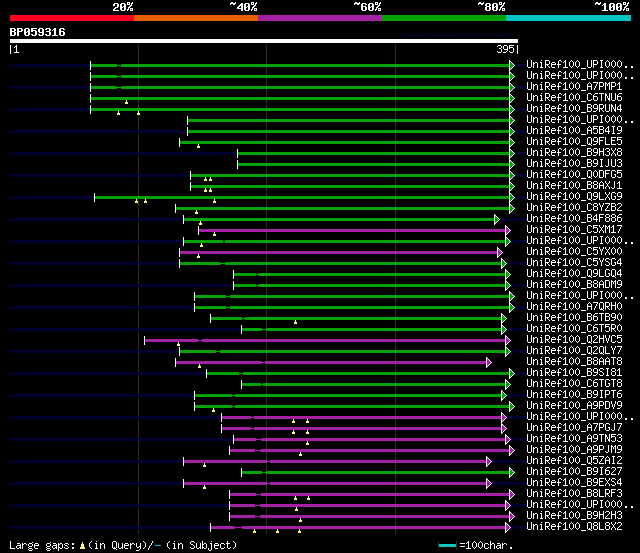Select the UniRef100_A7QRH0 label
Image resolution: width=640 pixels, height=553 pixels.
click(574, 307)
